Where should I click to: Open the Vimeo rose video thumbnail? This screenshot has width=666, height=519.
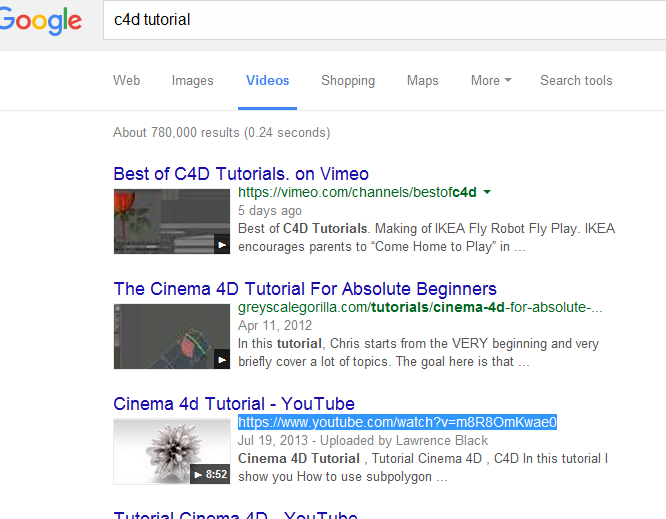coord(172,221)
